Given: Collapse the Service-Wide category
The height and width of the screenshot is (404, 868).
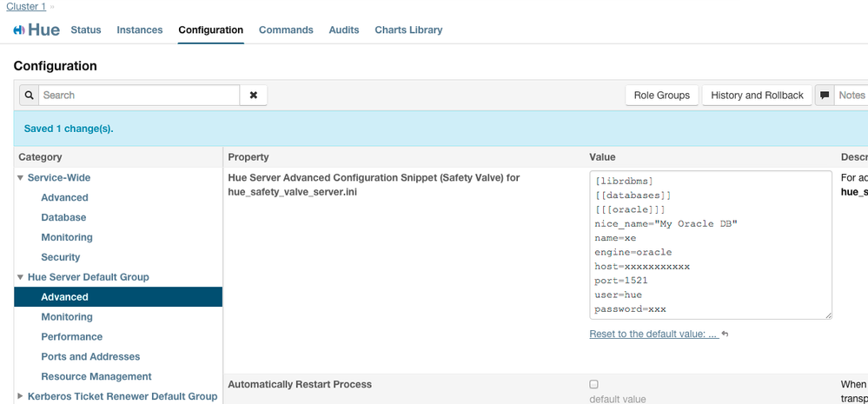Looking at the screenshot, I should click(x=21, y=177).
